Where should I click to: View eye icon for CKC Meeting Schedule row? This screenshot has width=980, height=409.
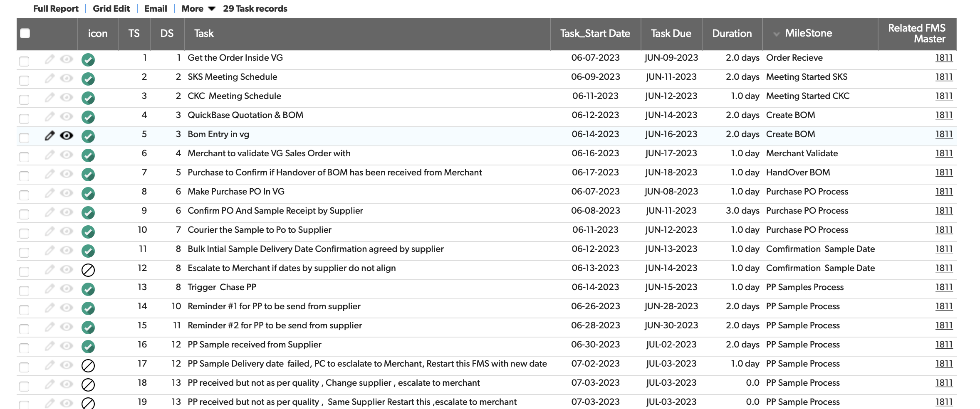67,97
